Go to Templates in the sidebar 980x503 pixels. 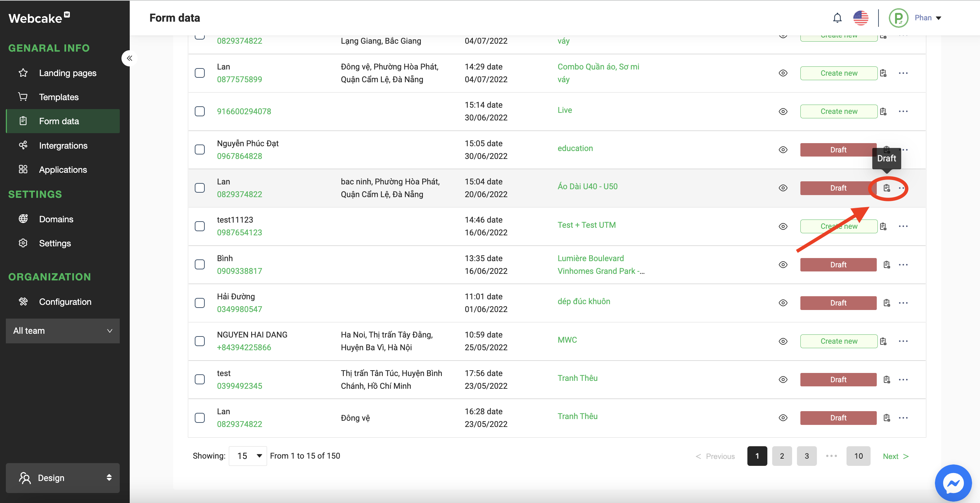click(x=63, y=97)
